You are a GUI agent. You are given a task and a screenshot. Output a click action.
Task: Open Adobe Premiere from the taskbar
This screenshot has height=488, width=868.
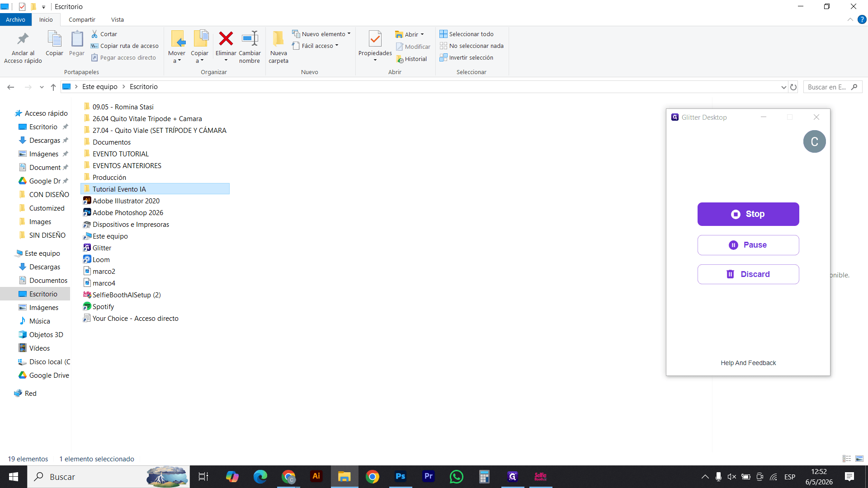428,476
